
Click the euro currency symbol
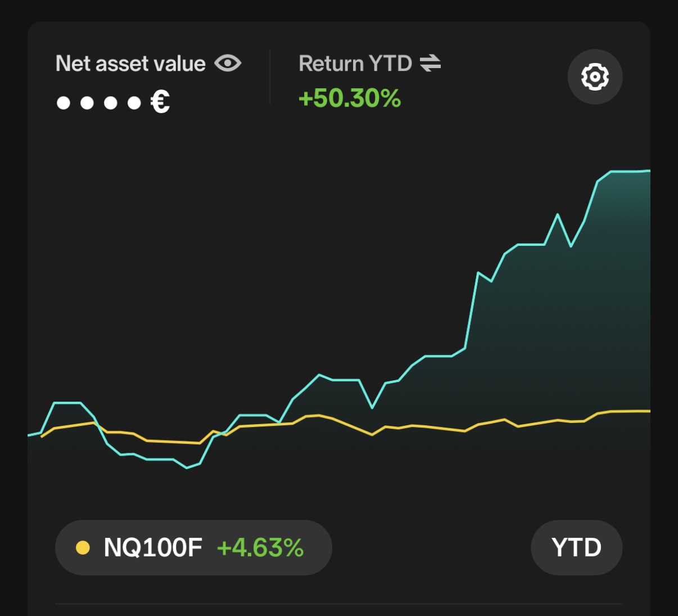(x=160, y=102)
